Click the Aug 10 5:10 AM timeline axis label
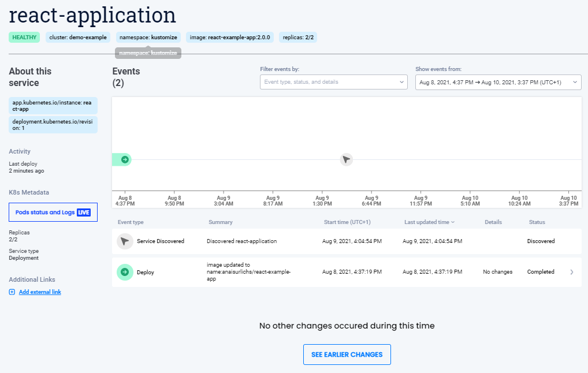588x373 pixels. pyautogui.click(x=470, y=200)
